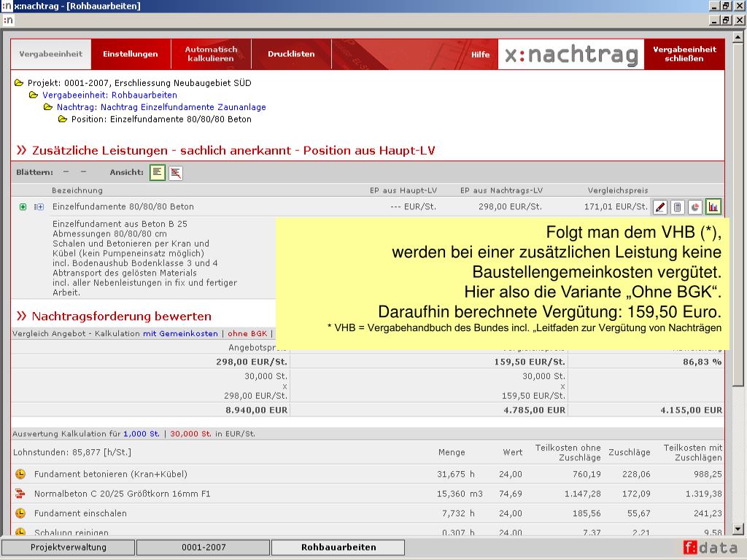Select Automatisch kalkulieren in the red bar
Viewport: 747px width, 560px height.
[211, 54]
